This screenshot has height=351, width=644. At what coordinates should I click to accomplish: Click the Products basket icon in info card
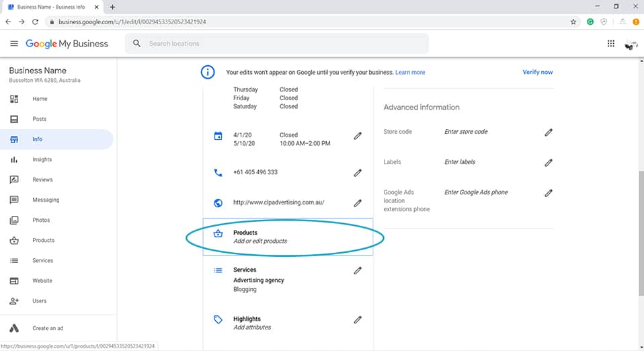[x=218, y=233]
